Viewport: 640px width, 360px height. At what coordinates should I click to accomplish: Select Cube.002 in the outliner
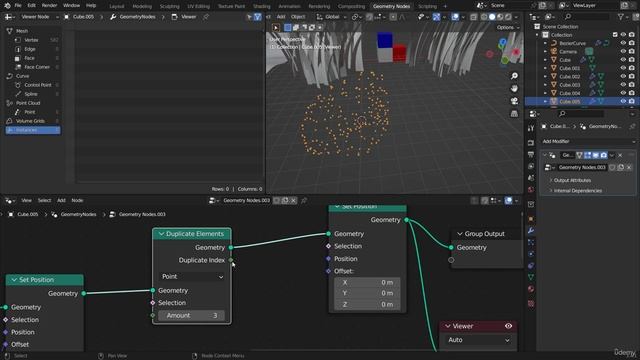click(x=569, y=76)
